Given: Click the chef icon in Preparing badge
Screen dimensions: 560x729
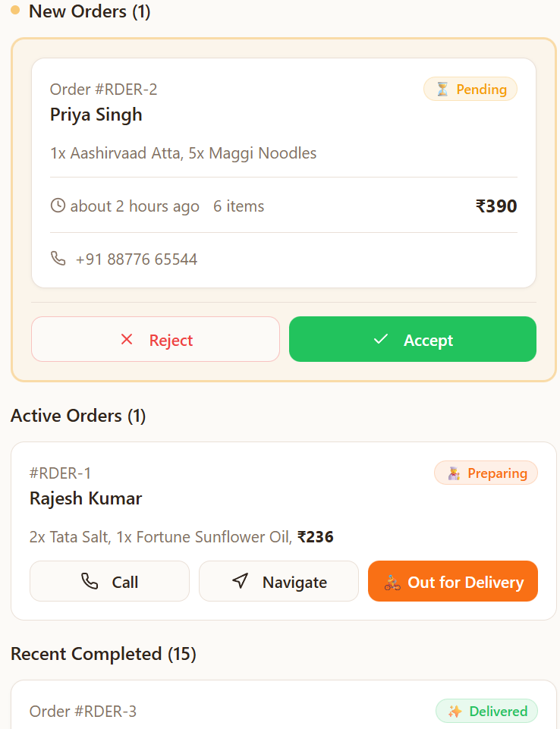Looking at the screenshot, I should [454, 473].
